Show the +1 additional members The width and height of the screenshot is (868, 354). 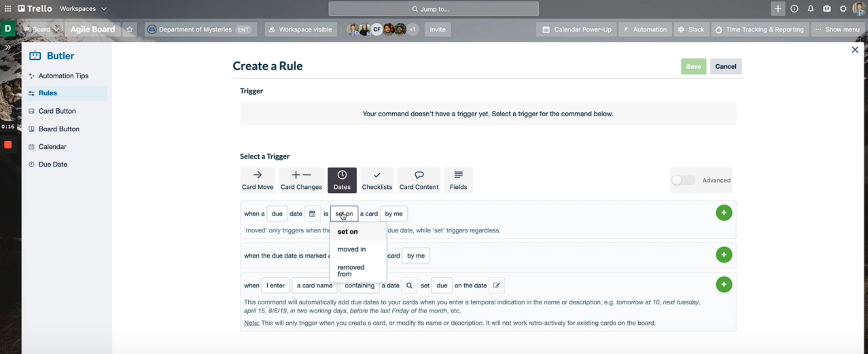click(412, 29)
